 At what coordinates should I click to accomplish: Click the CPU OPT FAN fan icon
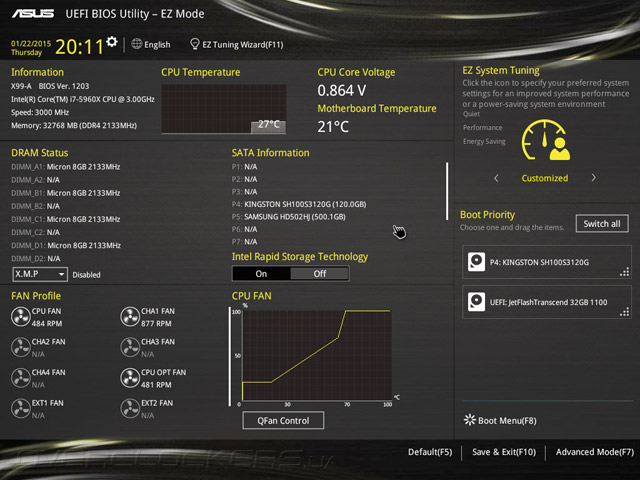point(130,378)
